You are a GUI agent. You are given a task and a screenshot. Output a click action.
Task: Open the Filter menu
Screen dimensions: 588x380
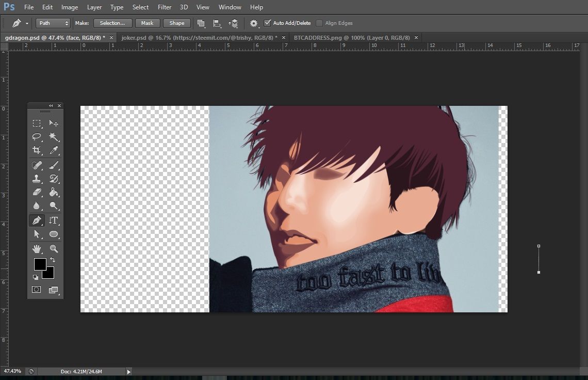pyautogui.click(x=165, y=7)
